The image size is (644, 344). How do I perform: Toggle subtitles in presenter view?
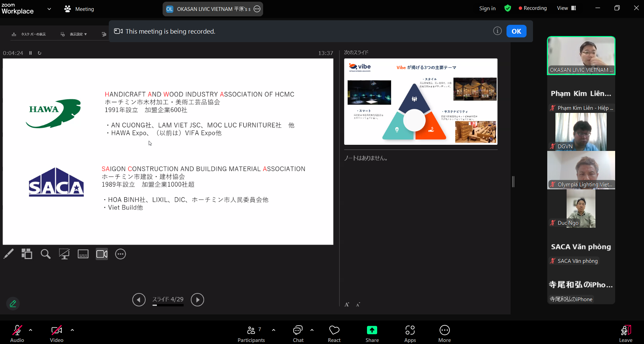click(x=83, y=254)
